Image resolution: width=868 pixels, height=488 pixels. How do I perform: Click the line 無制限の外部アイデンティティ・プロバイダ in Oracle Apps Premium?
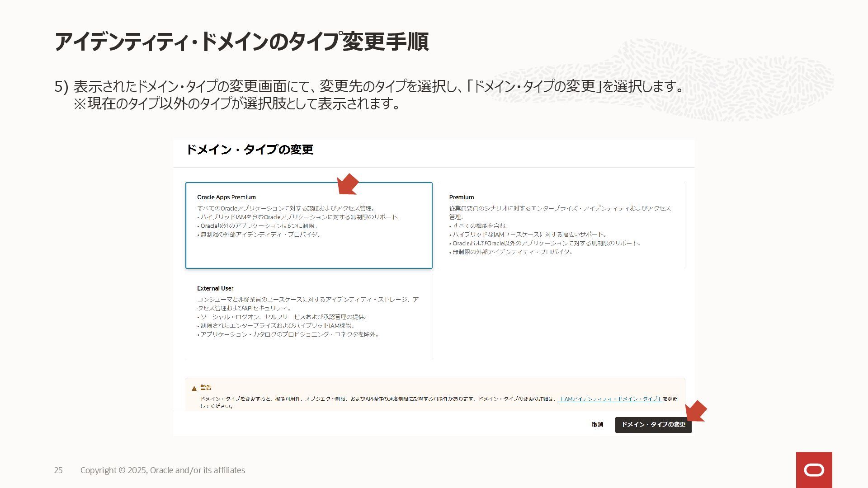click(259, 235)
